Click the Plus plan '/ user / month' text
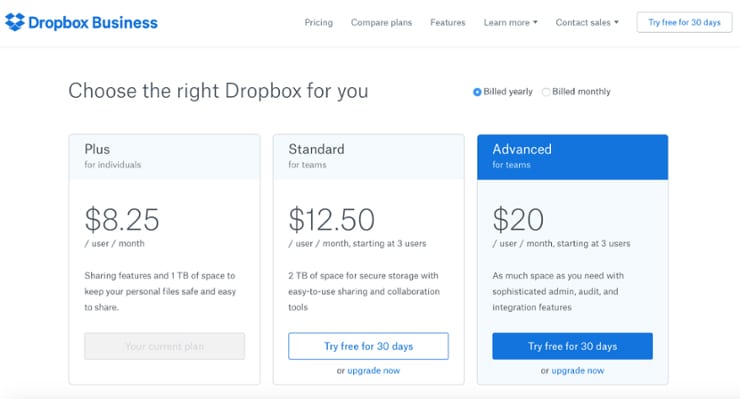 tap(115, 244)
